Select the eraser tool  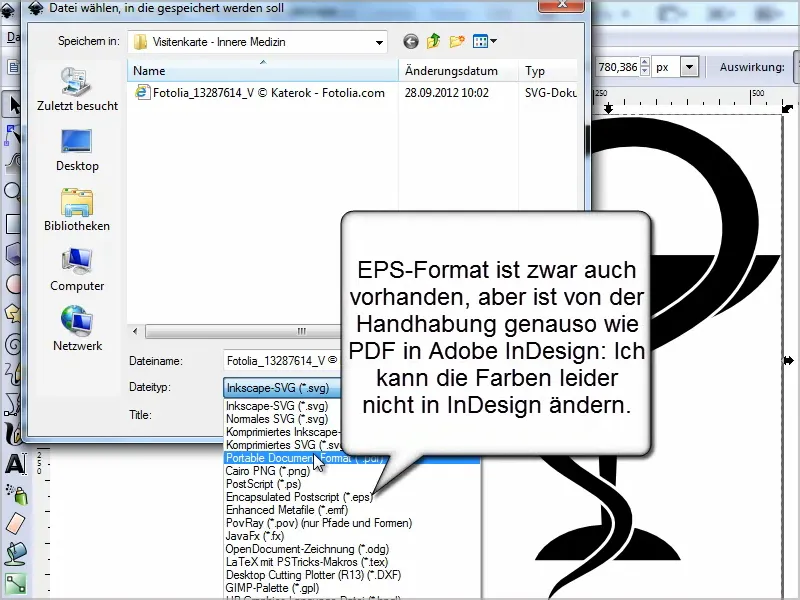click(15, 523)
